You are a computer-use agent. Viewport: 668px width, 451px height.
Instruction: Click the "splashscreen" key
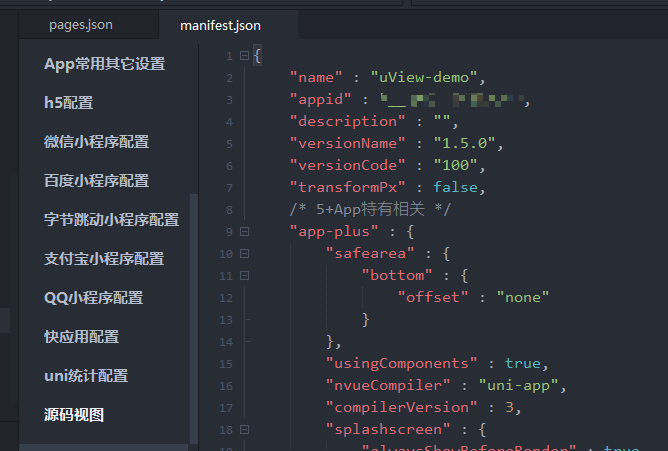pyautogui.click(x=388, y=430)
